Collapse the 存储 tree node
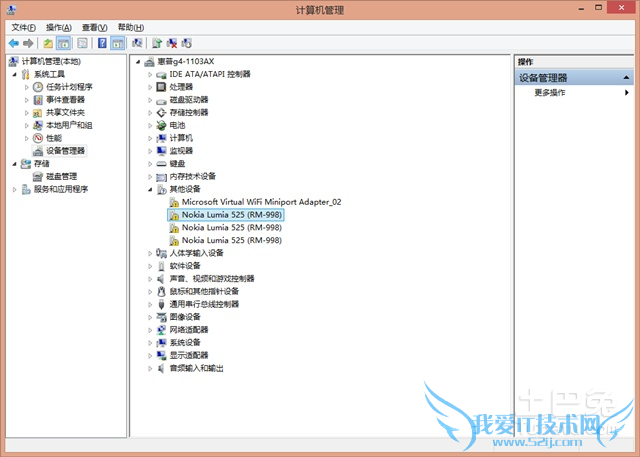The image size is (640, 457). [15, 164]
